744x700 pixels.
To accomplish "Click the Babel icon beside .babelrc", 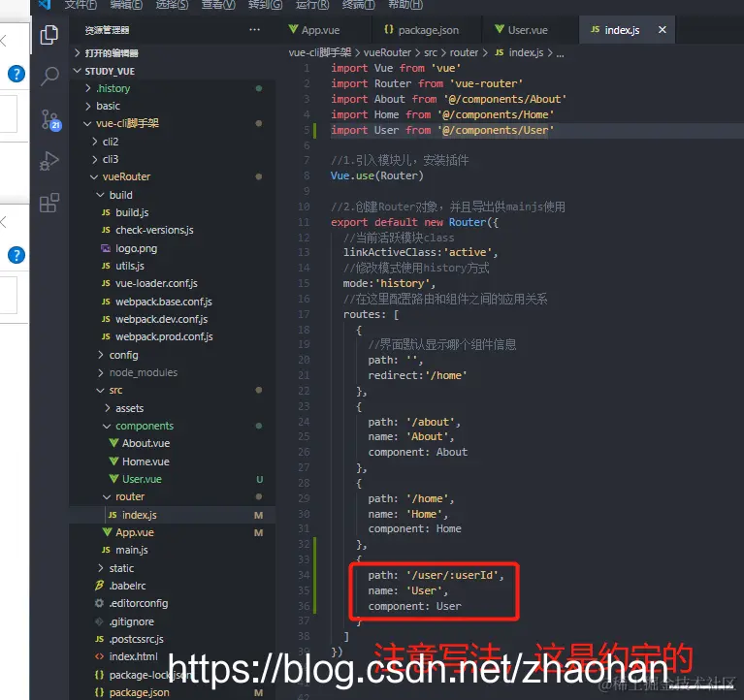I will 99,586.
